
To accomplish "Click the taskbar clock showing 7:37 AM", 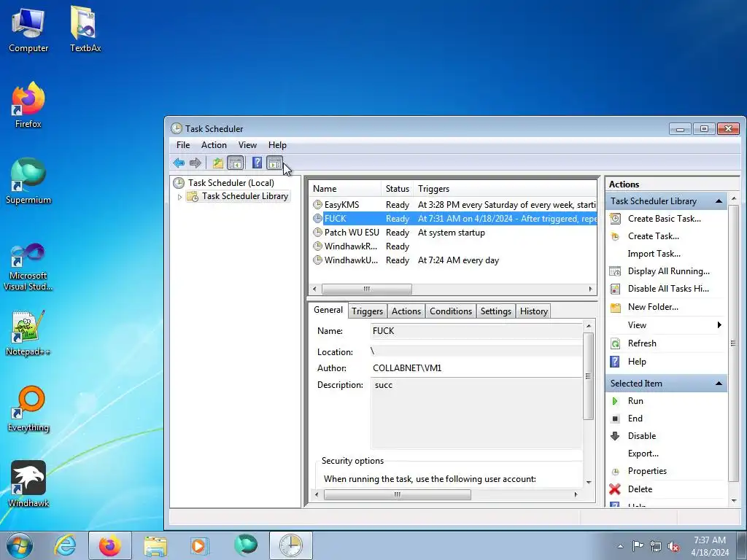I will pyautogui.click(x=710, y=546).
